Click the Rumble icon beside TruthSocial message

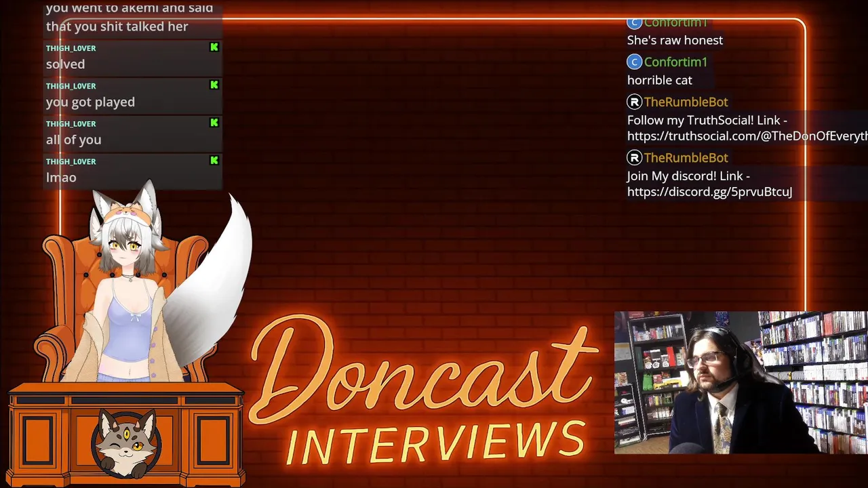[x=634, y=102]
